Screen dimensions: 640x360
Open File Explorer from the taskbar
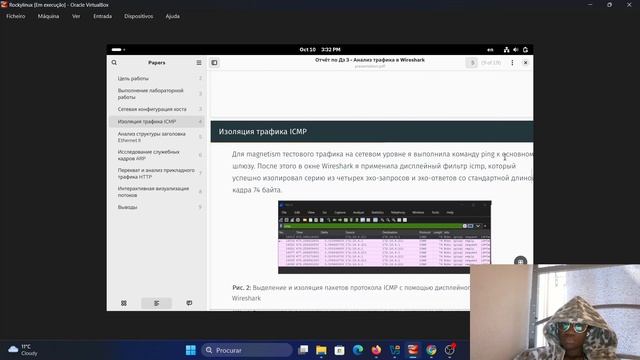(x=321, y=350)
